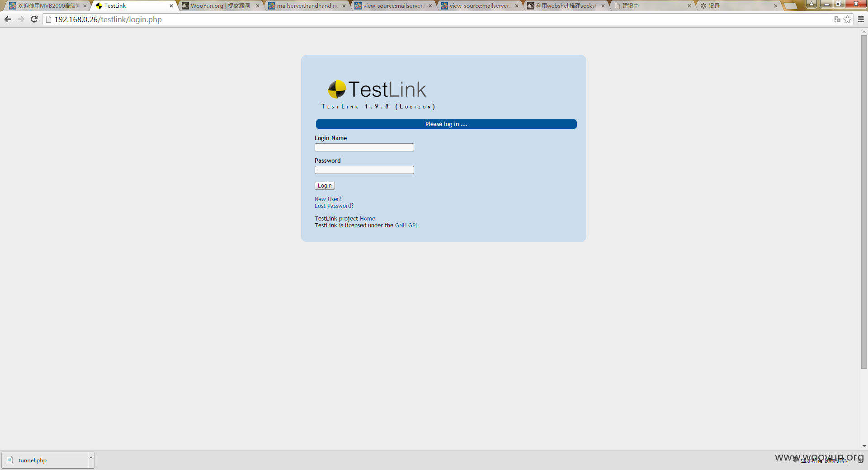Image resolution: width=868 pixels, height=470 pixels.
Task: Open the GNU GPL license link
Action: click(x=407, y=225)
